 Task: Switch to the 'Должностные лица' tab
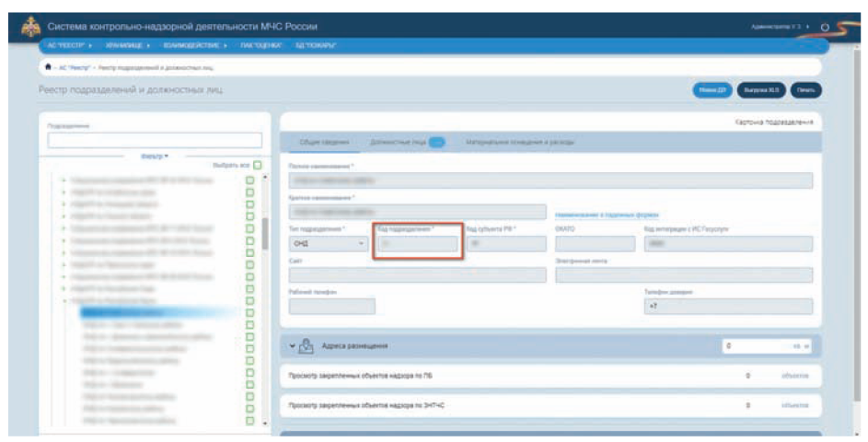[x=408, y=143]
